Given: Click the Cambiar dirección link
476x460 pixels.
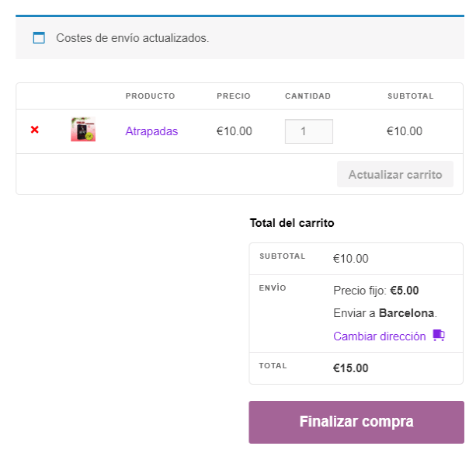Looking at the screenshot, I should pyautogui.click(x=380, y=336).
